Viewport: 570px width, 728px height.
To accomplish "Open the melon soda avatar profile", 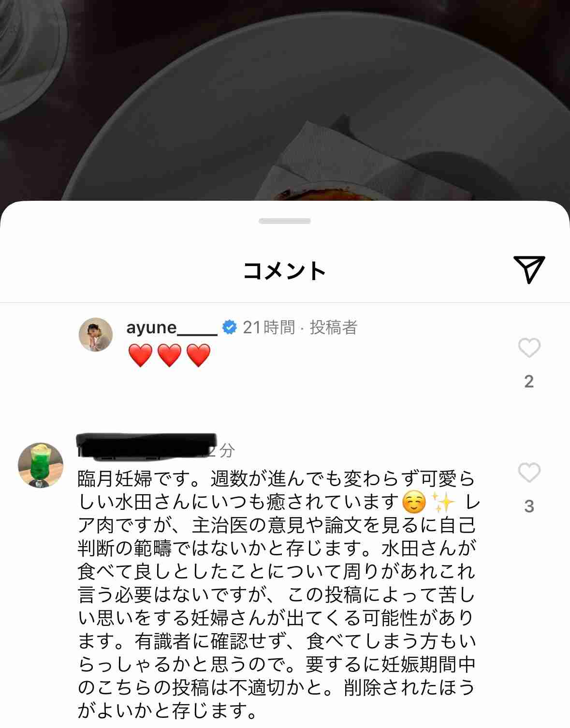I will tap(41, 465).
